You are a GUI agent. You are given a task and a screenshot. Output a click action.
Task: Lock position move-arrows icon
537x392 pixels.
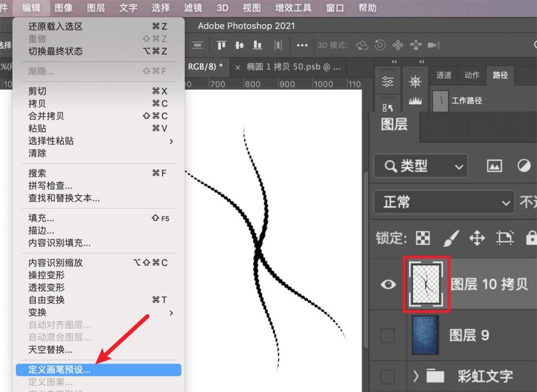(x=477, y=237)
